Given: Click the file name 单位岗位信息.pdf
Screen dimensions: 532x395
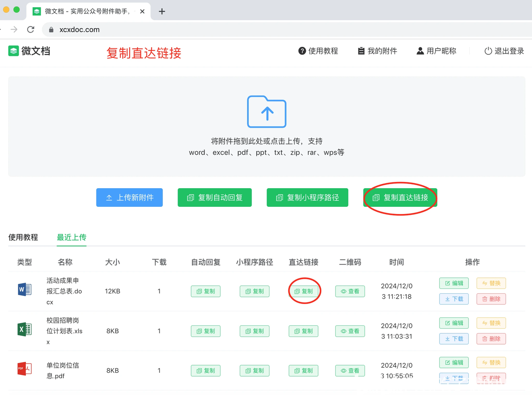Looking at the screenshot, I should tap(62, 370).
